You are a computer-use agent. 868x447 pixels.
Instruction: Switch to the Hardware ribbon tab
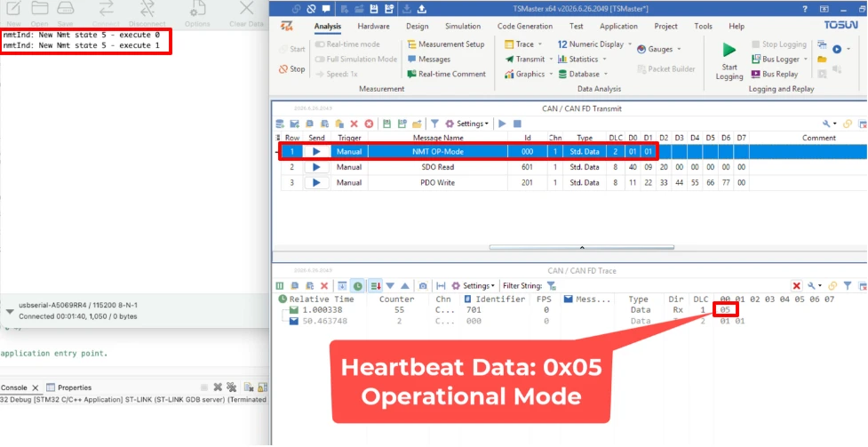click(x=373, y=26)
